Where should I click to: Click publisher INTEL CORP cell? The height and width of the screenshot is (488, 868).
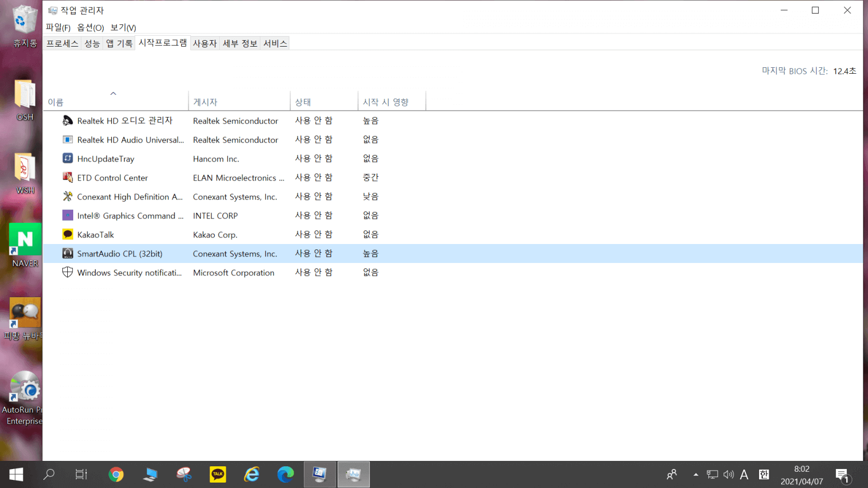click(215, 216)
